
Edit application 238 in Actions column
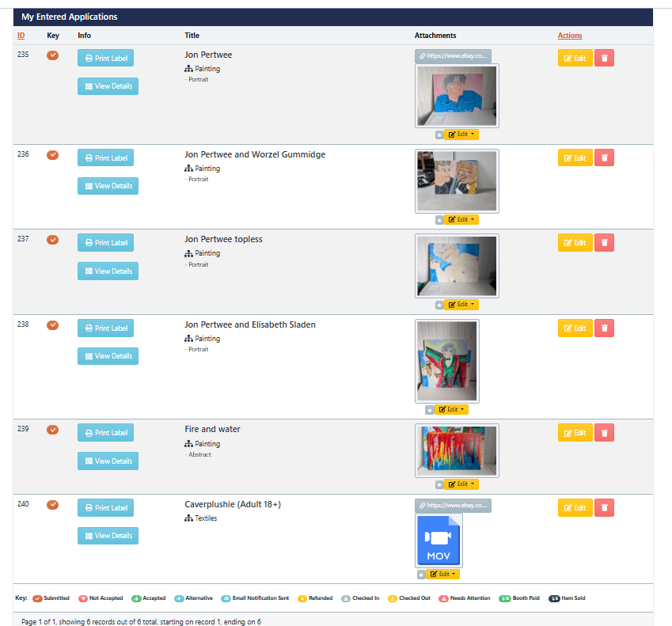coord(575,328)
